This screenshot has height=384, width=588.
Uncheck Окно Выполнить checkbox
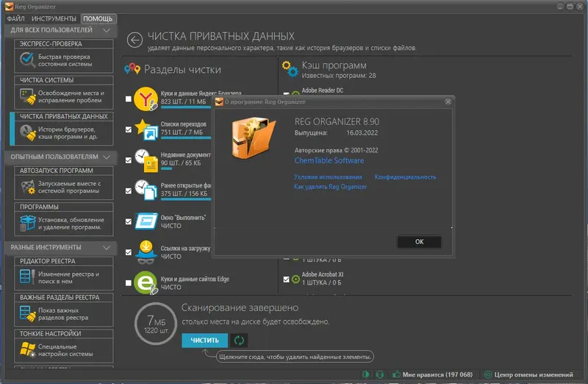pyautogui.click(x=128, y=221)
